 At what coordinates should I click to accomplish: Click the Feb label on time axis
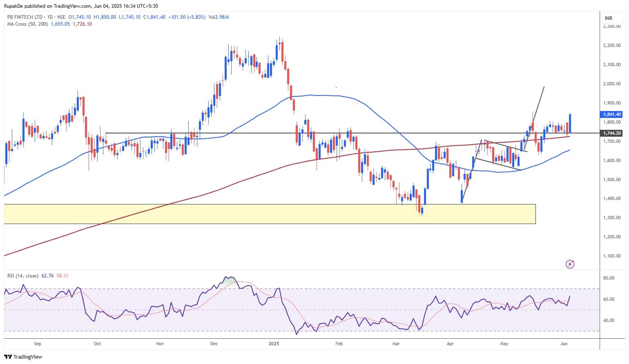point(339,344)
